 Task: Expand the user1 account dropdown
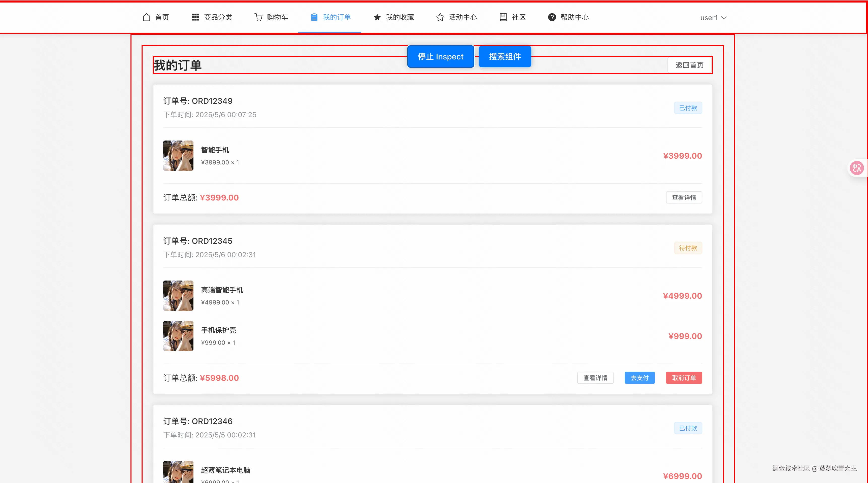(x=713, y=18)
